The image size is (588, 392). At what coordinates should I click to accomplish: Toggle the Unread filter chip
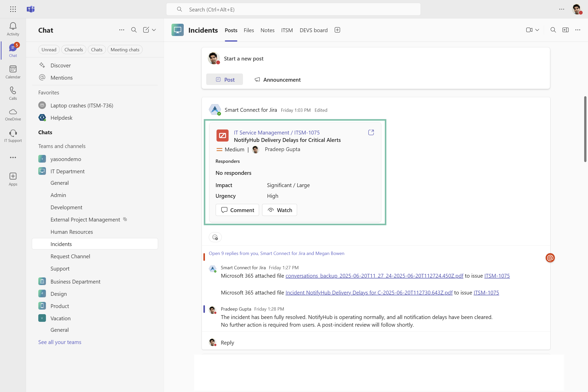[49, 50]
